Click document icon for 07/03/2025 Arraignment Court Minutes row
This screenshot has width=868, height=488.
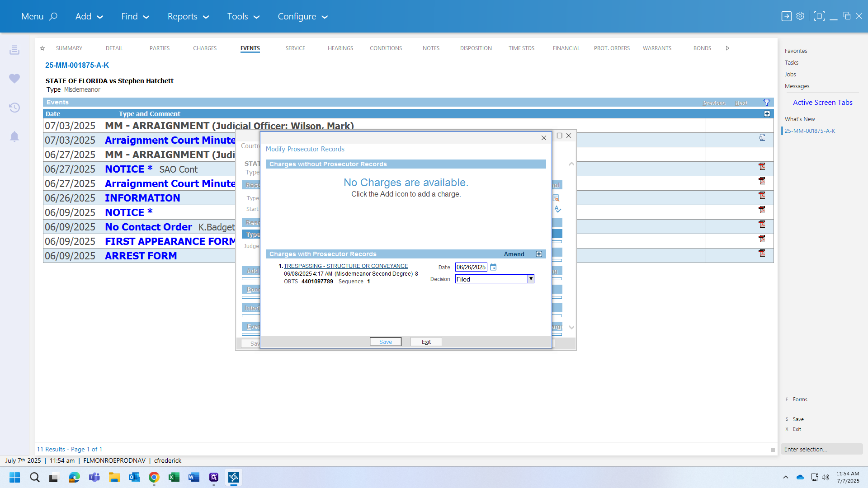[762, 138]
